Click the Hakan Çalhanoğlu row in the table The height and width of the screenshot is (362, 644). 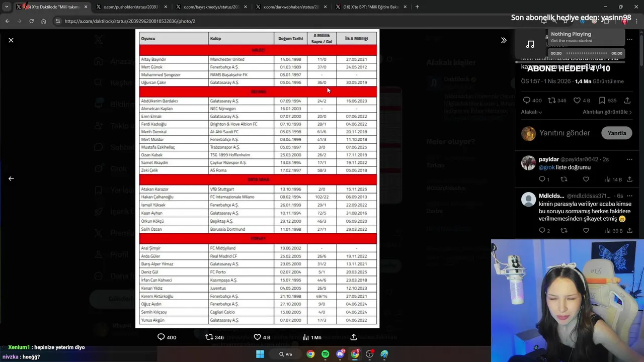(258, 197)
